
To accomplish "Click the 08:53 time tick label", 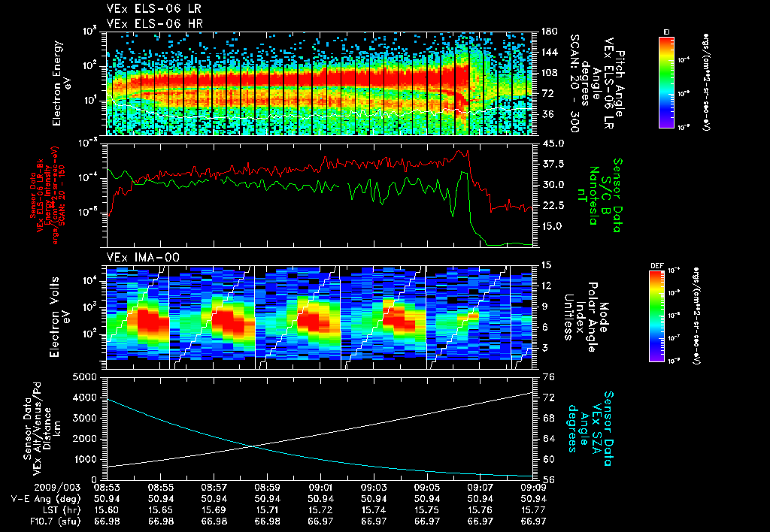I will pos(107,488).
